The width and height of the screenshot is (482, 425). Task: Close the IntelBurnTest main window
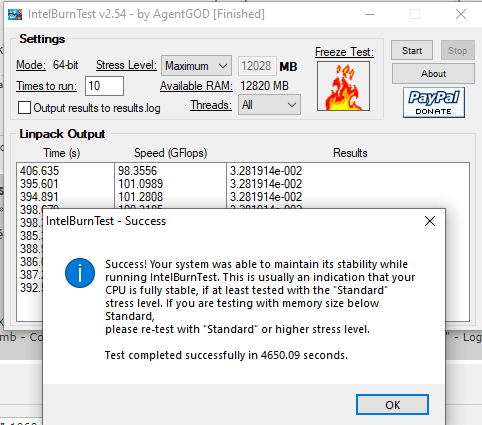click(461, 14)
